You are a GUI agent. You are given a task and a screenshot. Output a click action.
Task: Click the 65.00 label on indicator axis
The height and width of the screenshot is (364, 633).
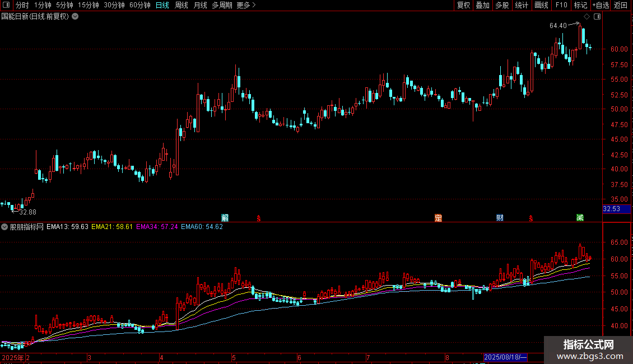click(619, 242)
